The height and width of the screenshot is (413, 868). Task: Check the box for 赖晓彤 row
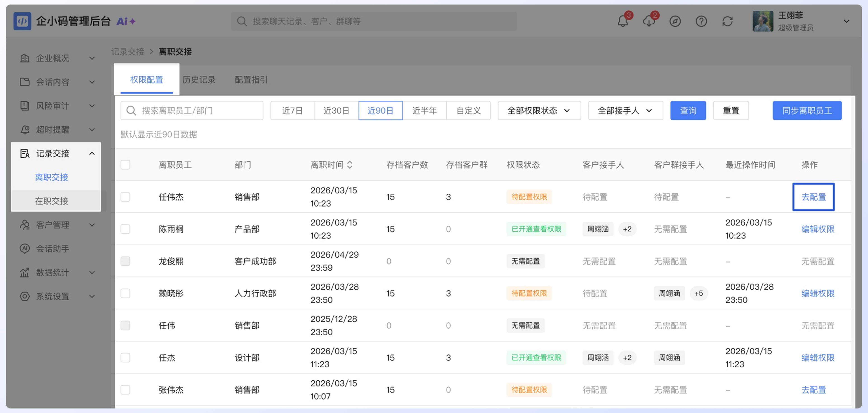[125, 293]
